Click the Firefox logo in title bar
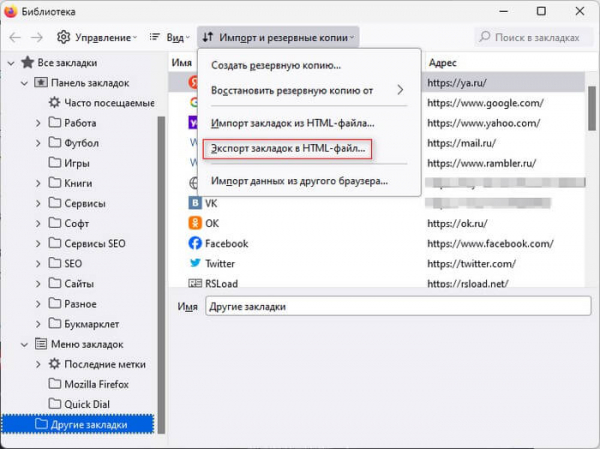The height and width of the screenshot is (449, 600). click(10, 11)
